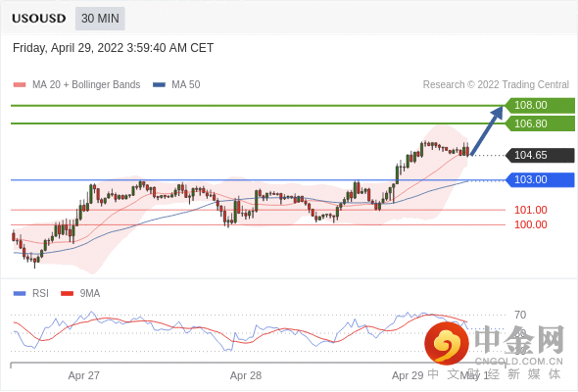
Task: Click the blue upward forecast arrow
Action: (487, 130)
